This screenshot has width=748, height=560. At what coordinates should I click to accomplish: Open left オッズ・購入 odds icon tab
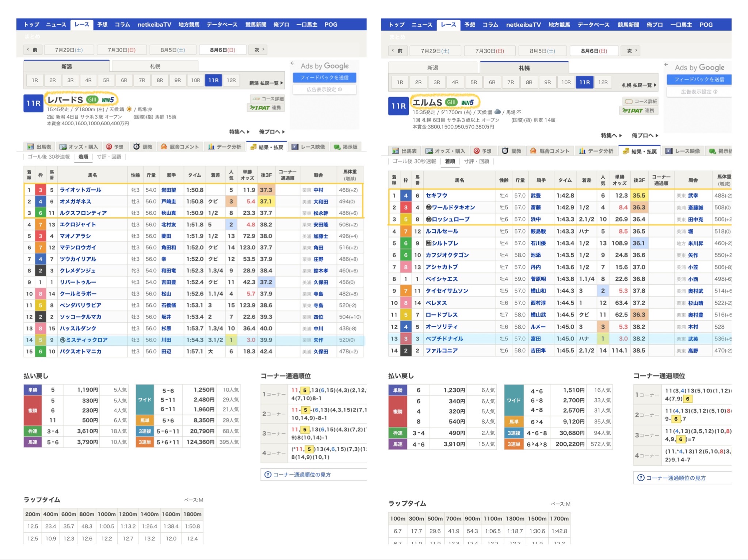63,147
